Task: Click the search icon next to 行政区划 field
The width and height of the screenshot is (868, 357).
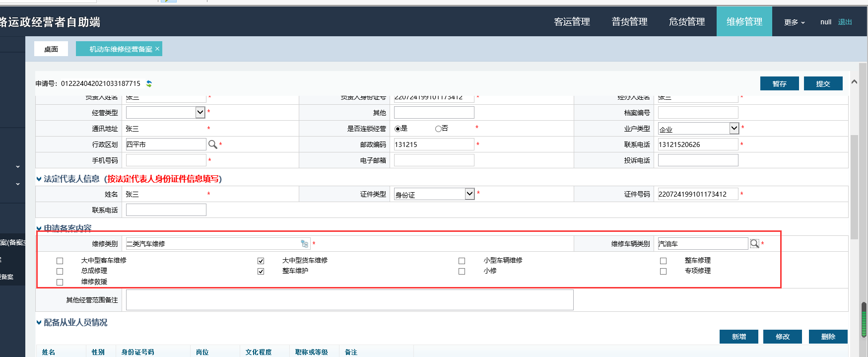Action: point(212,144)
